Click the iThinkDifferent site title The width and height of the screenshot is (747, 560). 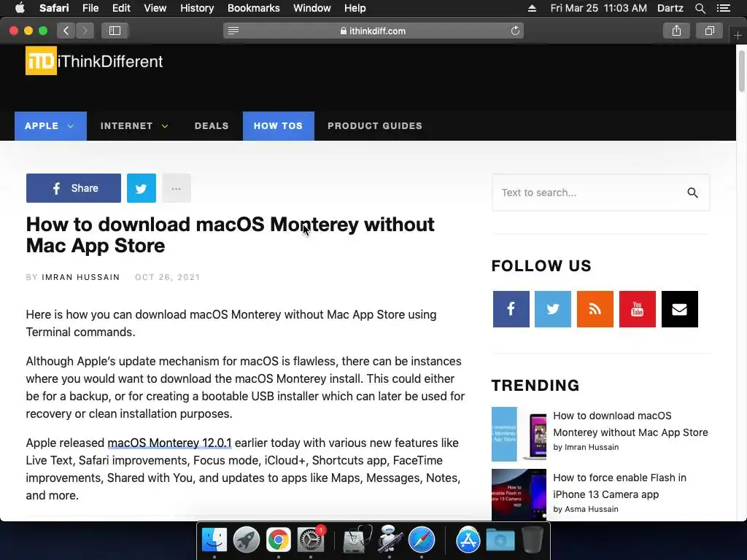(110, 61)
